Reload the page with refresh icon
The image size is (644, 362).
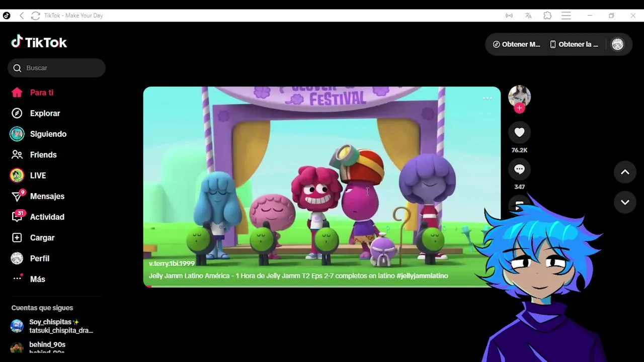[35, 16]
